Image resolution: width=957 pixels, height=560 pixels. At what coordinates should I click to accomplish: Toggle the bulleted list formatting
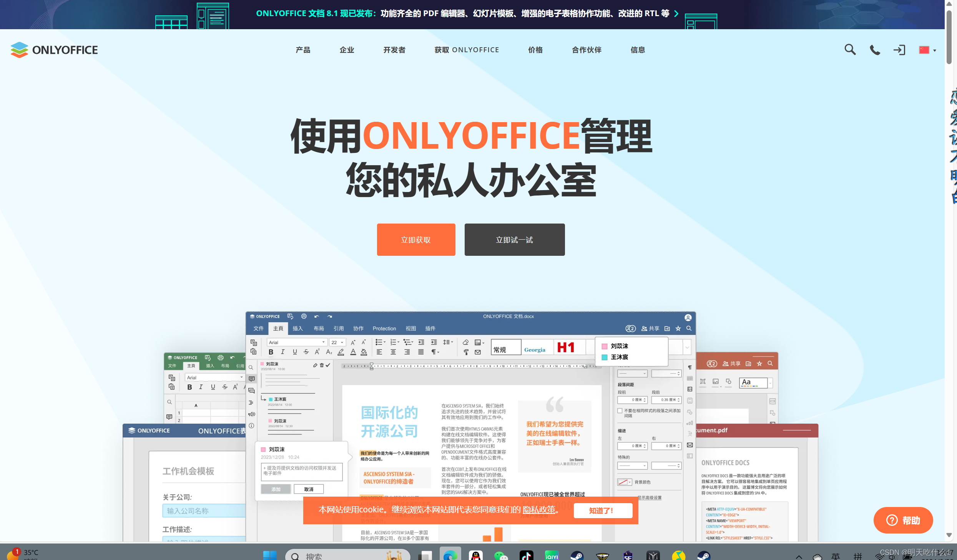click(379, 342)
